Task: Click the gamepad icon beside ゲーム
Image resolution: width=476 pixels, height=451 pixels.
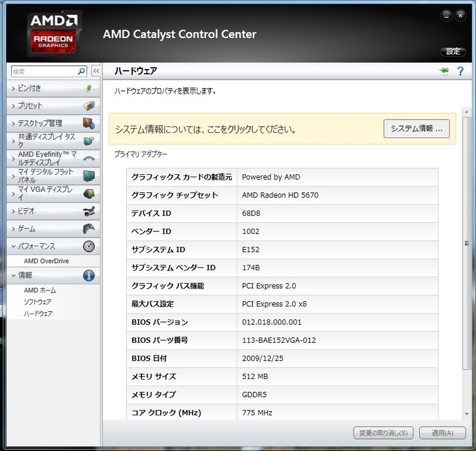Action: [x=89, y=228]
